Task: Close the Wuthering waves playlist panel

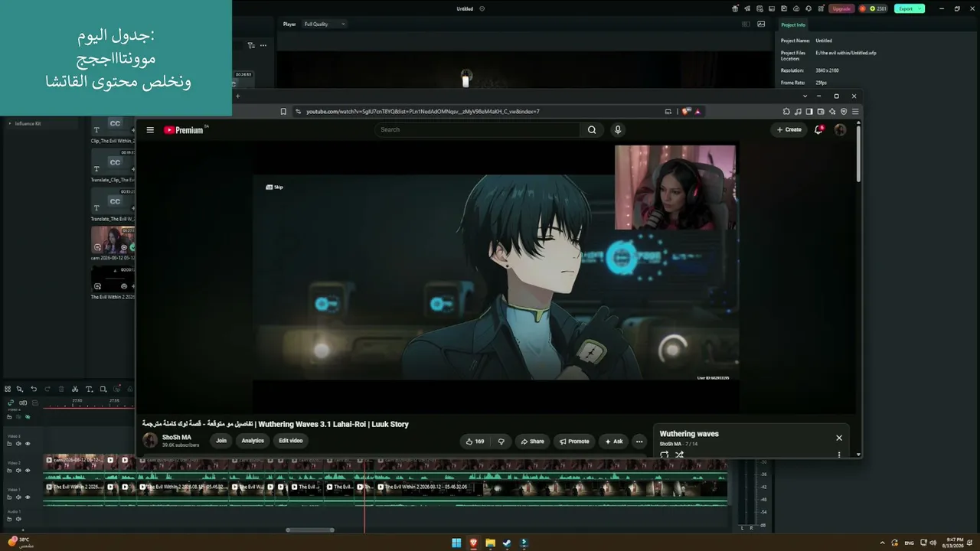Action: click(x=839, y=438)
